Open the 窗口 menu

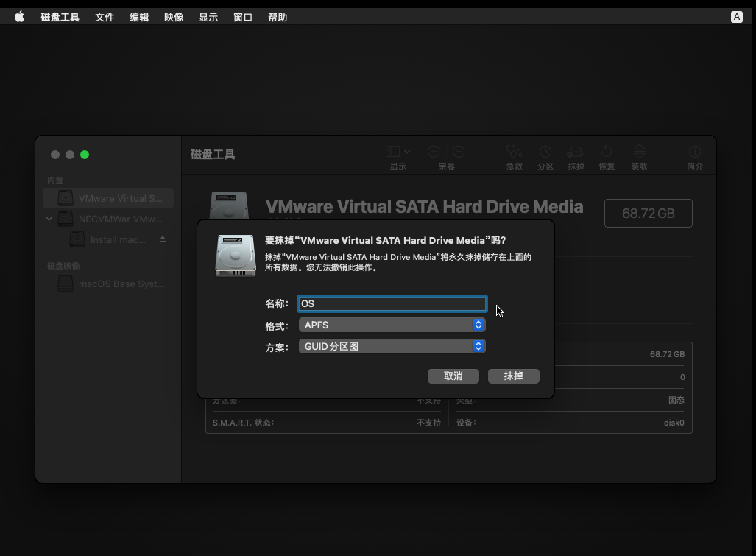click(x=243, y=18)
